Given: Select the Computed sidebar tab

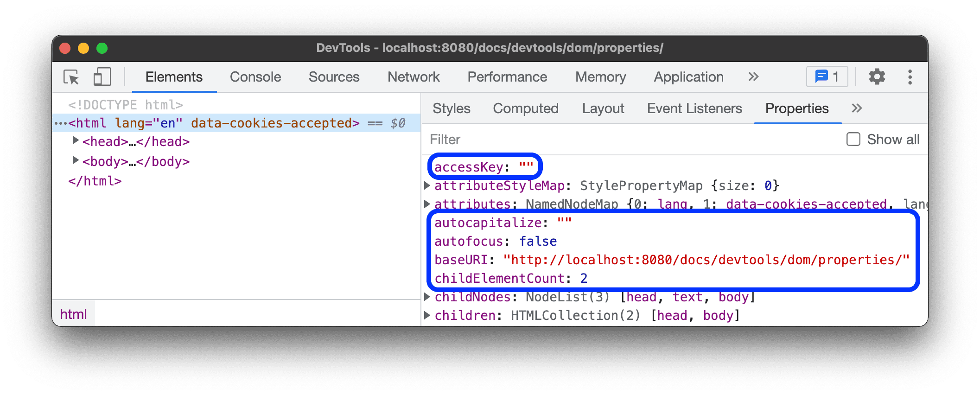Looking at the screenshot, I should (525, 108).
